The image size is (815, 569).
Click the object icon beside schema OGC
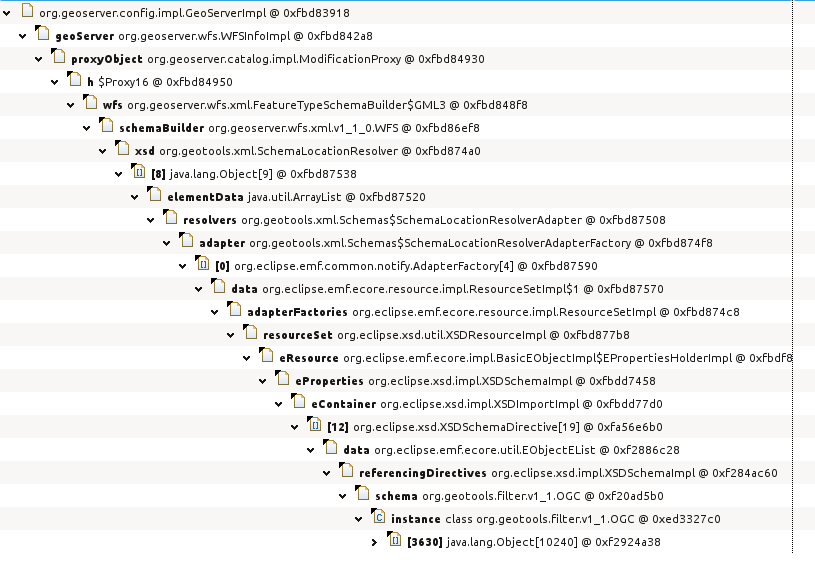pyautogui.click(x=363, y=493)
